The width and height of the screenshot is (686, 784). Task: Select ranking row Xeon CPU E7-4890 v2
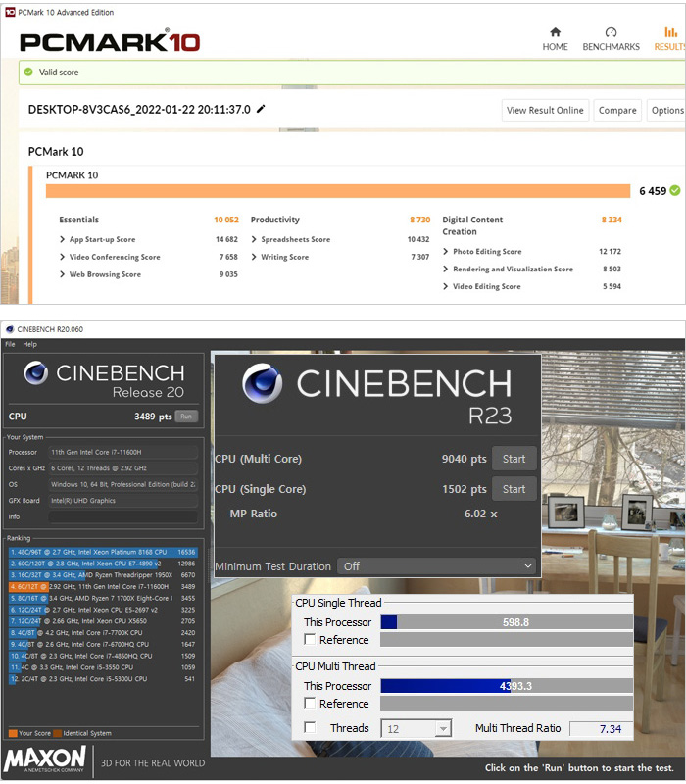[103, 563]
